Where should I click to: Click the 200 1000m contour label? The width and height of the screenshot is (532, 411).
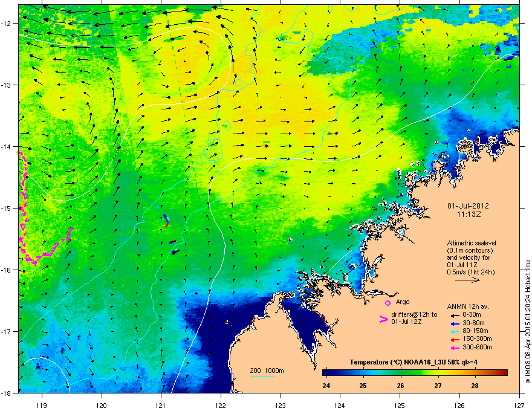pyautogui.click(x=267, y=371)
